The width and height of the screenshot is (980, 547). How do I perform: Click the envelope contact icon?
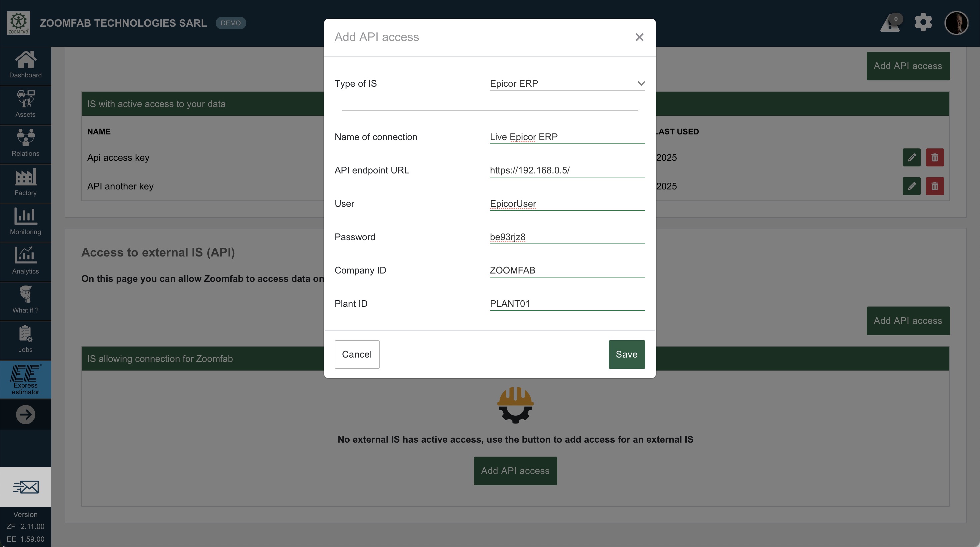click(25, 487)
